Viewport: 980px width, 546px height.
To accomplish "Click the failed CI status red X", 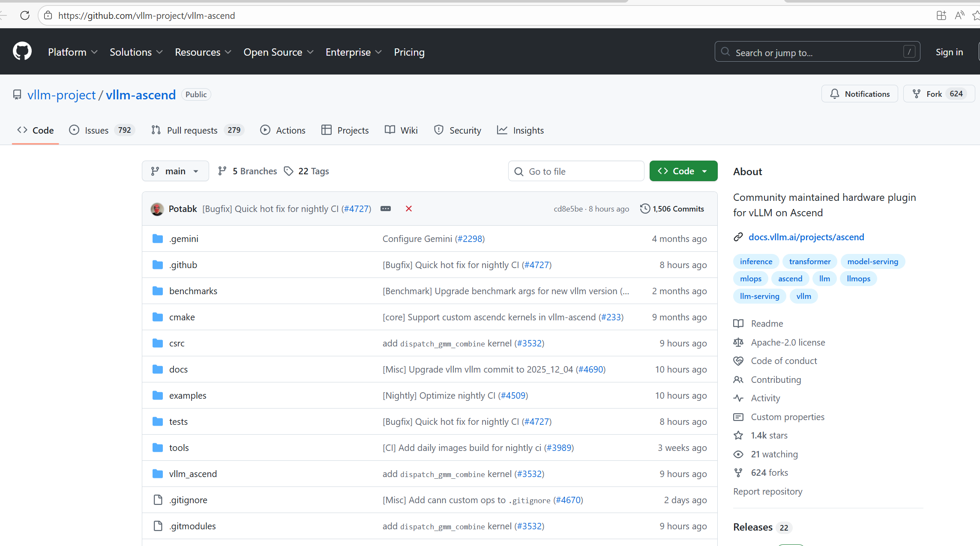I will pyautogui.click(x=408, y=209).
